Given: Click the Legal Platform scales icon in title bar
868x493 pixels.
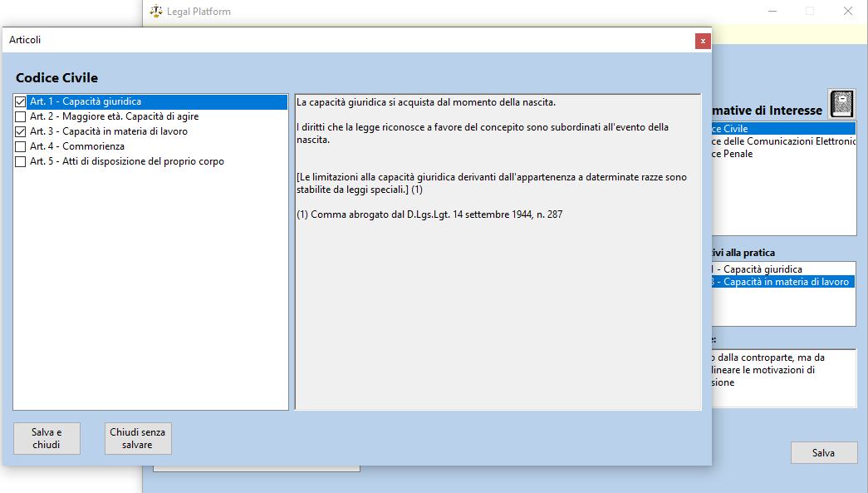Looking at the screenshot, I should [x=155, y=12].
